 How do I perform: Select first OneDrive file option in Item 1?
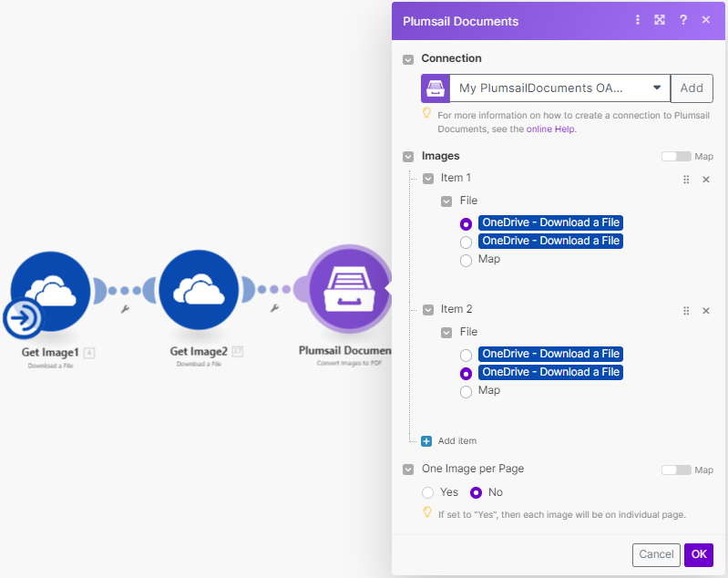466,224
